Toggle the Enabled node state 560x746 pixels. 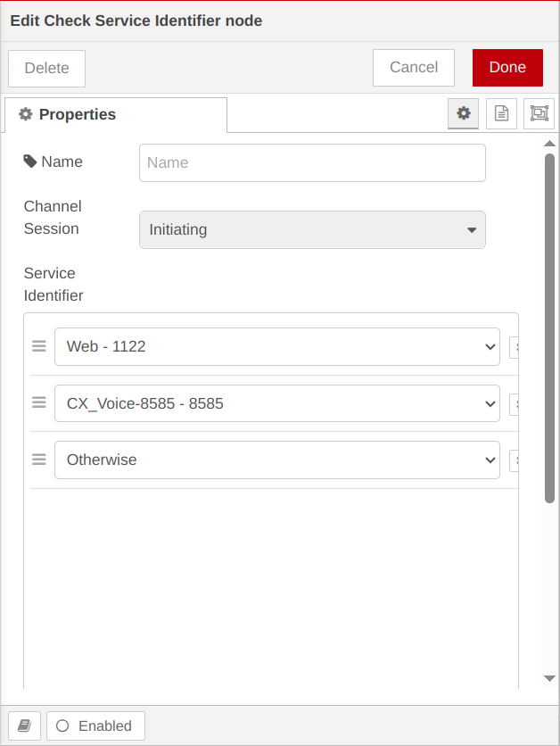95,725
